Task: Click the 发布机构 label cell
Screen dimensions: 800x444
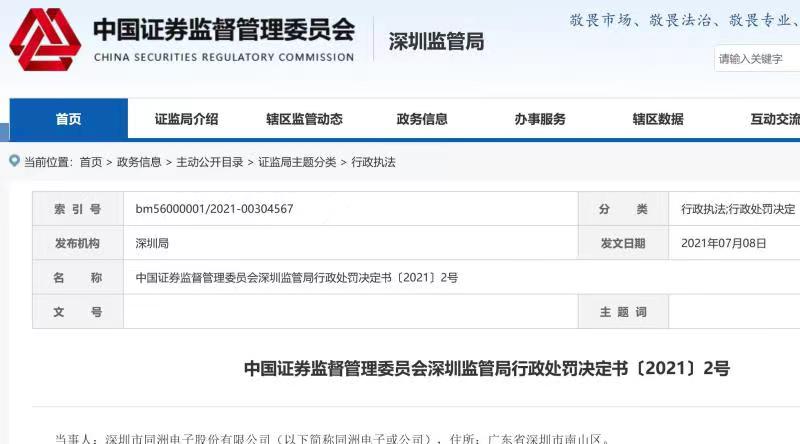Action: tap(78, 243)
